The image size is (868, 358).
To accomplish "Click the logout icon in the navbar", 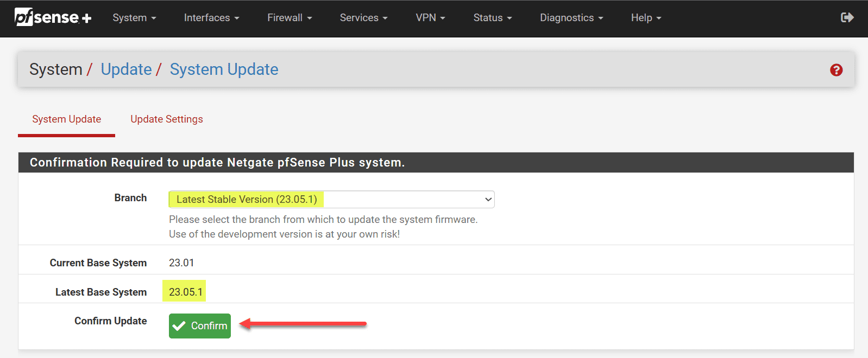I will tap(847, 18).
